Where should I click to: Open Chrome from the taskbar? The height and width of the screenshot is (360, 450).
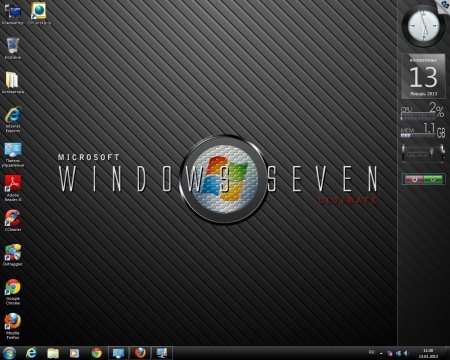click(x=97, y=353)
